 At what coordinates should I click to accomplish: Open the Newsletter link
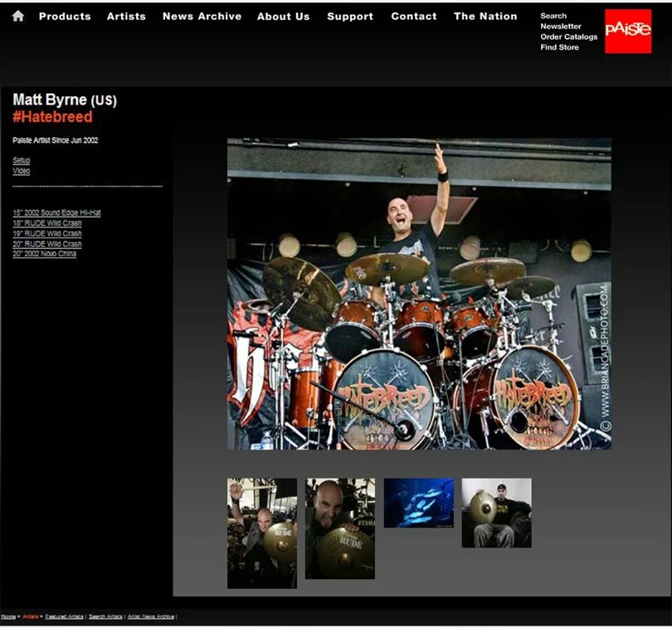561,27
